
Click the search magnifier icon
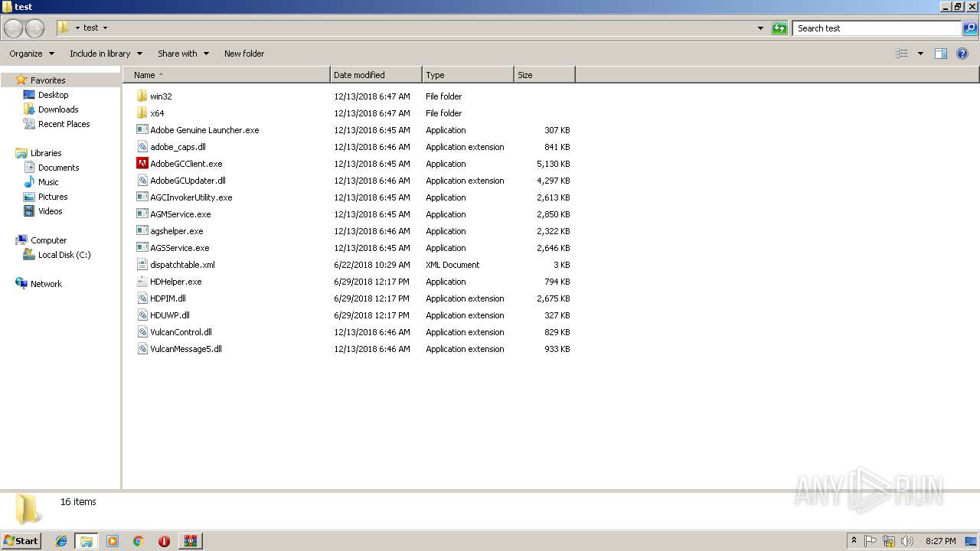(970, 28)
